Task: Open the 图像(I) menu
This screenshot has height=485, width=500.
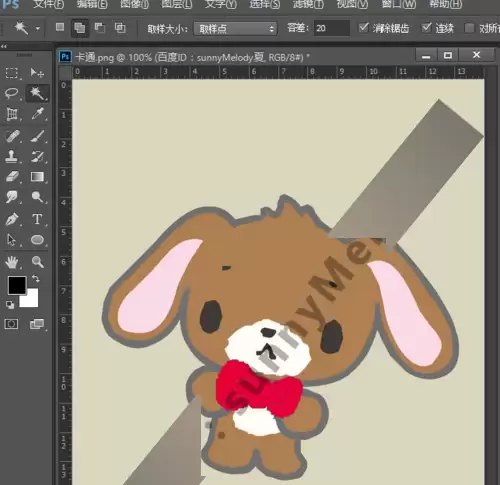Action: (134, 4)
